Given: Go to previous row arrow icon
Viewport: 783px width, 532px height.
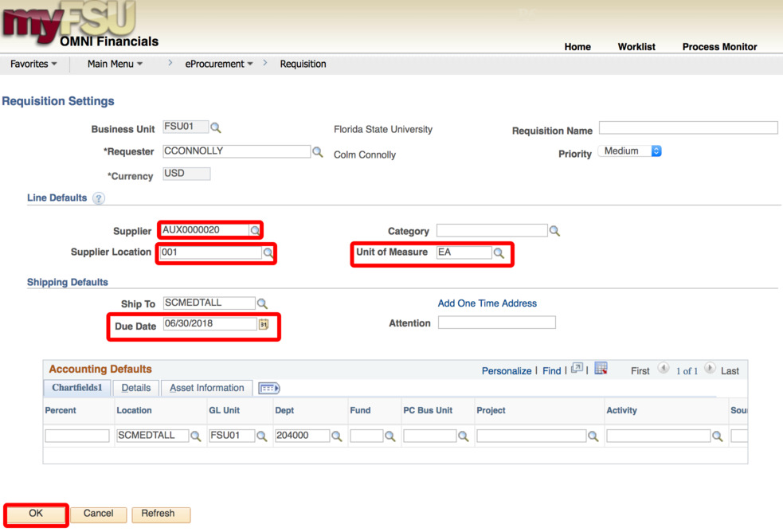Looking at the screenshot, I should point(664,368).
